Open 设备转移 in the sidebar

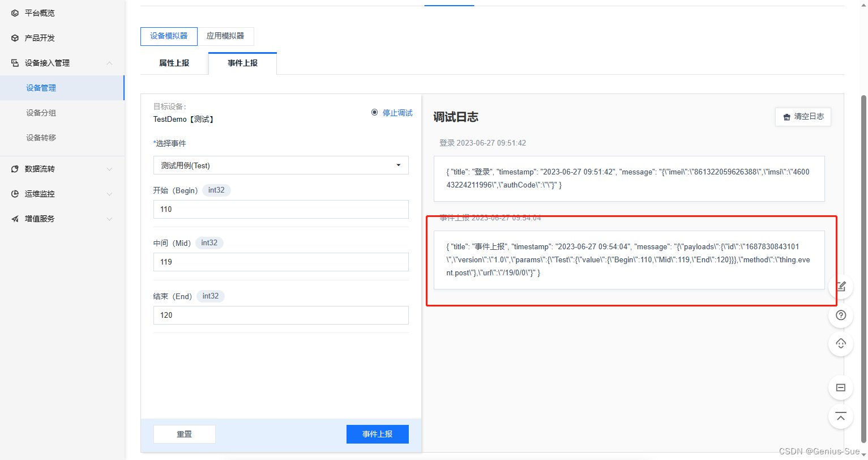tap(62, 138)
